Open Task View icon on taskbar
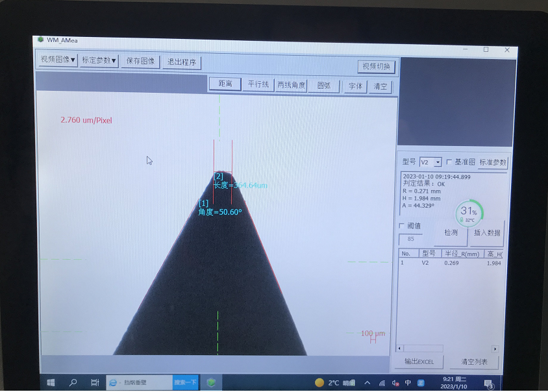Image resolution: width=548 pixels, height=392 pixels. tap(95, 382)
